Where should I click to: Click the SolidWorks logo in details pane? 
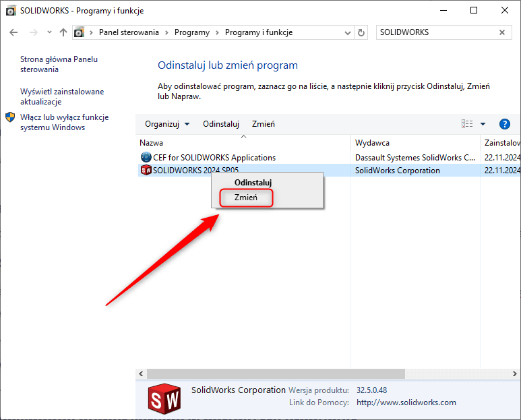coord(164,398)
